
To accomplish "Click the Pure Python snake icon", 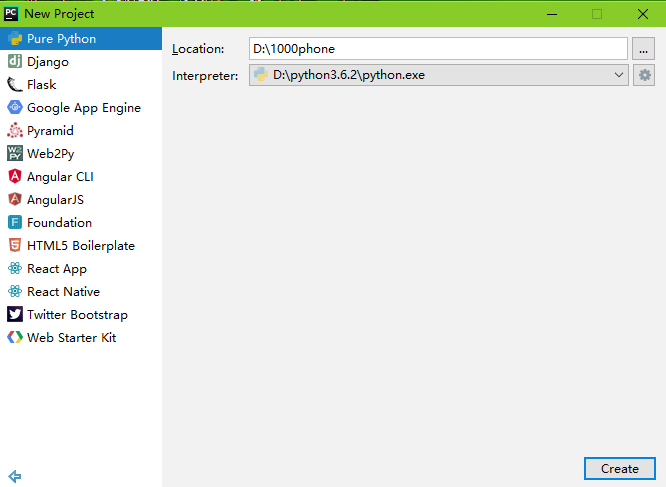I will coord(15,39).
